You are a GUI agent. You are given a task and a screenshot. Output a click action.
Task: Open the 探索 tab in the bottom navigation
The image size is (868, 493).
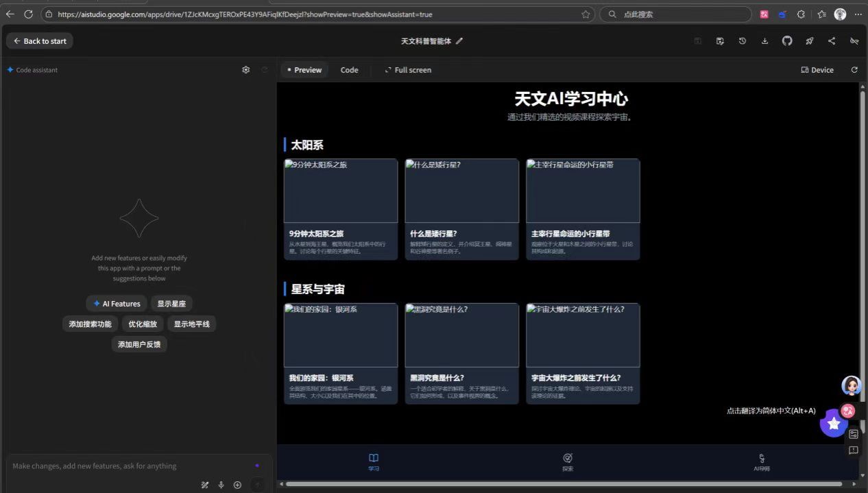[568, 461]
